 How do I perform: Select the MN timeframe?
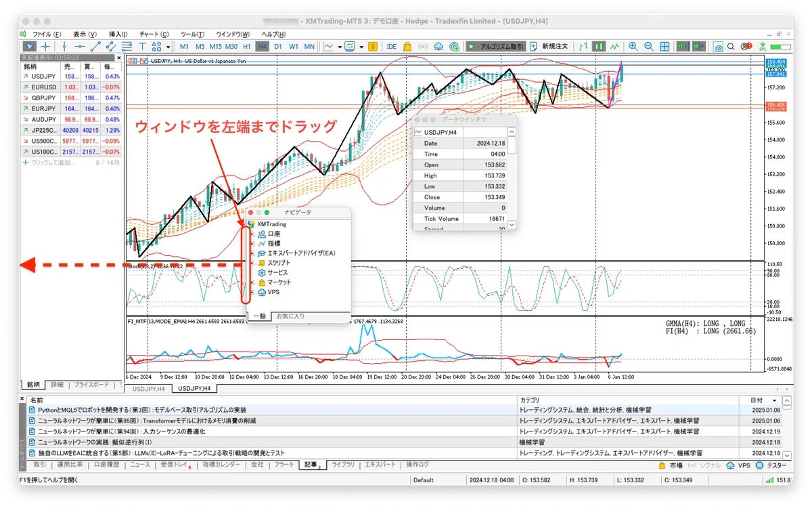(309, 47)
